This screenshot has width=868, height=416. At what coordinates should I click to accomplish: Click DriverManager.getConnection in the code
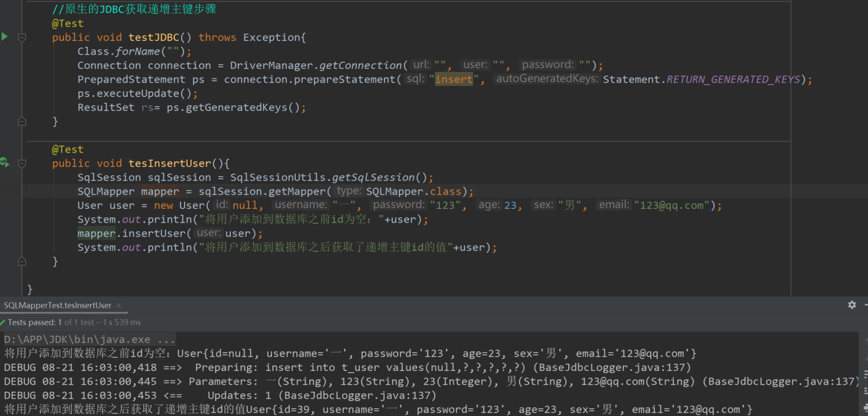[x=316, y=65]
